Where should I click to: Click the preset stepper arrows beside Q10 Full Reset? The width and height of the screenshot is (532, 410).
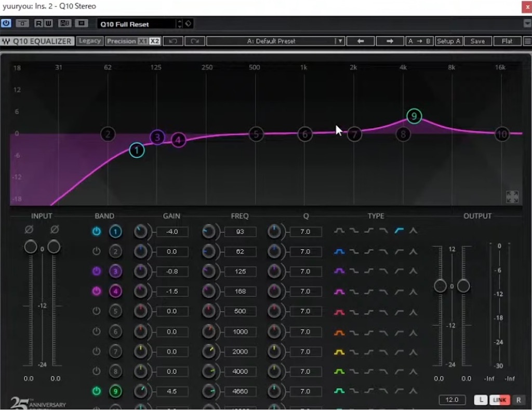(180, 24)
